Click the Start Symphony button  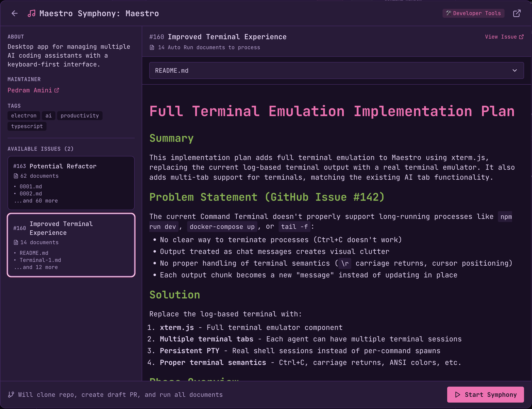coord(485,395)
